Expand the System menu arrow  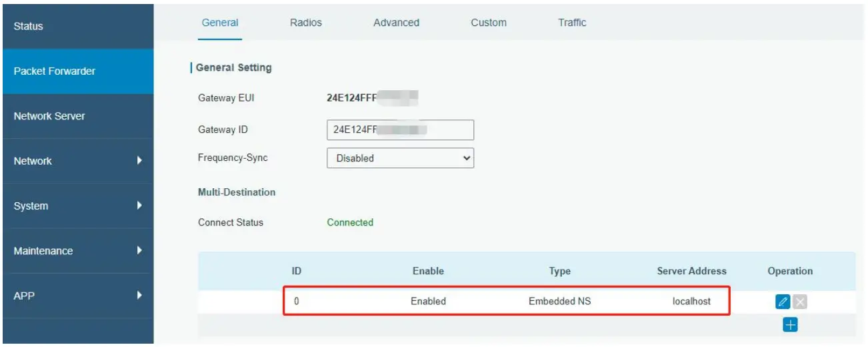[x=139, y=206]
